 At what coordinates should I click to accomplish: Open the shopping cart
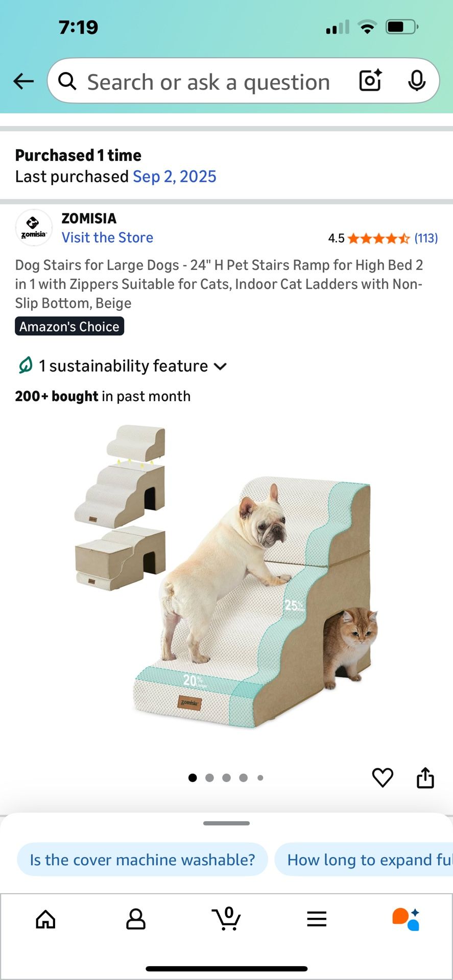(x=226, y=919)
